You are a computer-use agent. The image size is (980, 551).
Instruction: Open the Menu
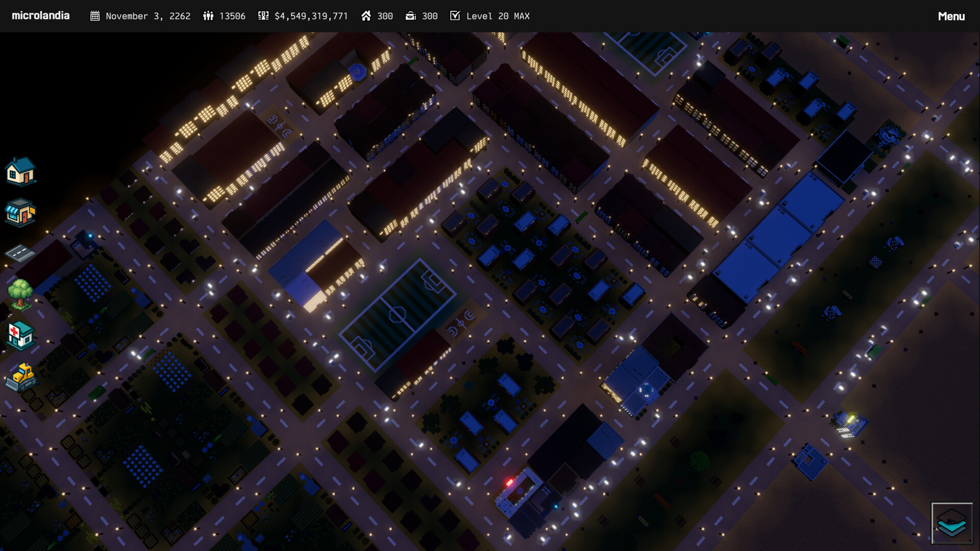(951, 16)
